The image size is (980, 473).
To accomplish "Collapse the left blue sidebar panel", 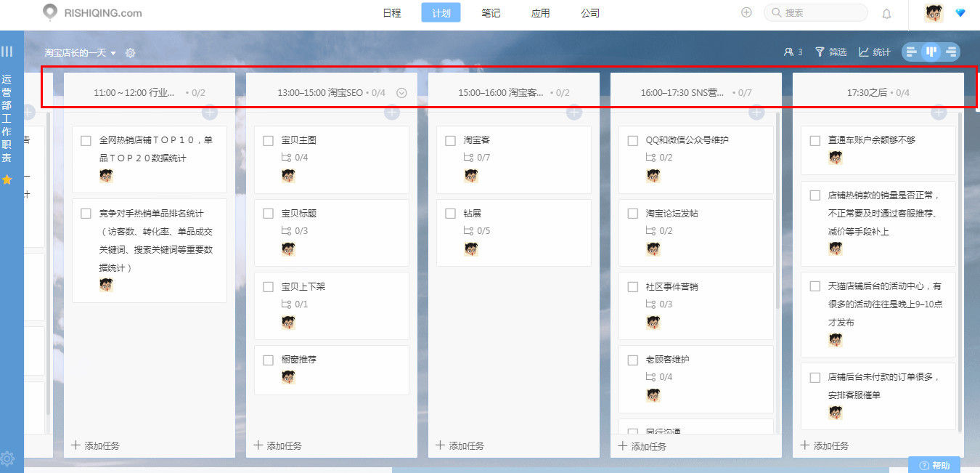I will pos(8,50).
